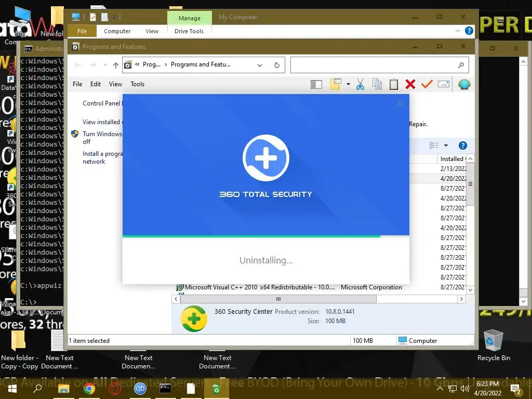The image size is (532, 399).
Task: Switch to Computer ribbon tab
Action: tap(117, 31)
